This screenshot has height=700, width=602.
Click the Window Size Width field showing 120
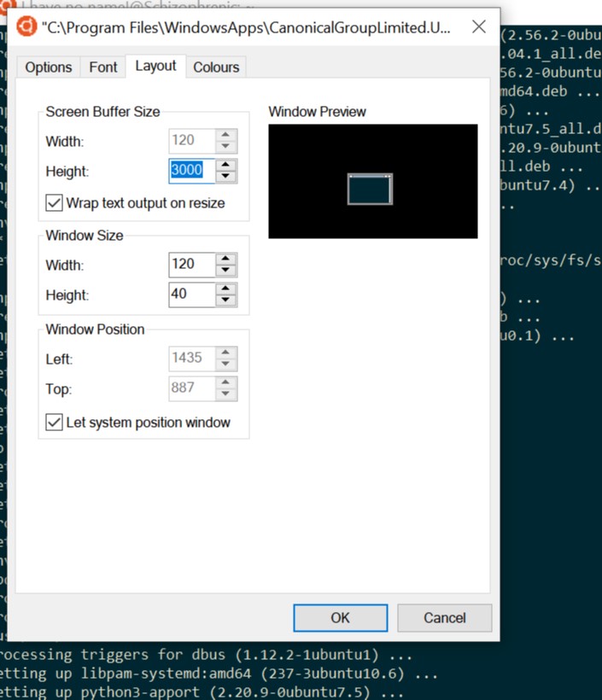192,265
